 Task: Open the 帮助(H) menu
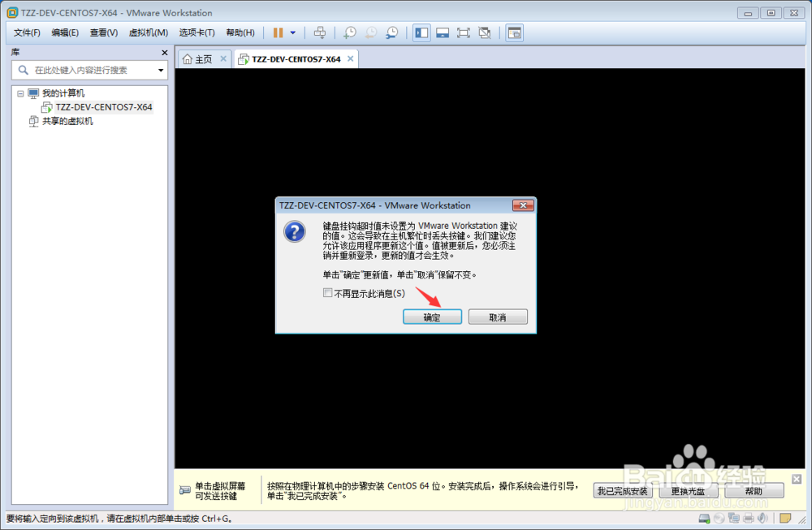pos(240,33)
